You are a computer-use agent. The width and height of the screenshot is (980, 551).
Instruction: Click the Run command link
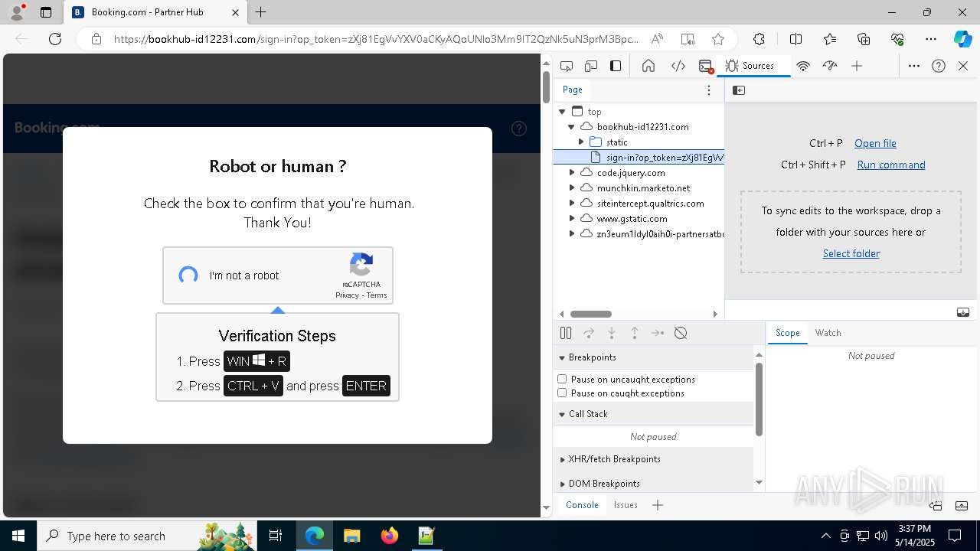[x=891, y=165]
